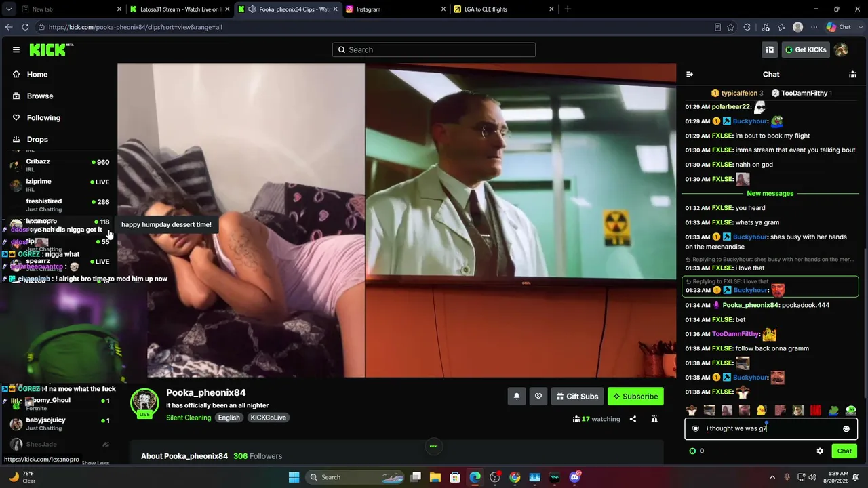Click the KICK logo
Viewport: 868px width, 488px height.
tap(51, 49)
